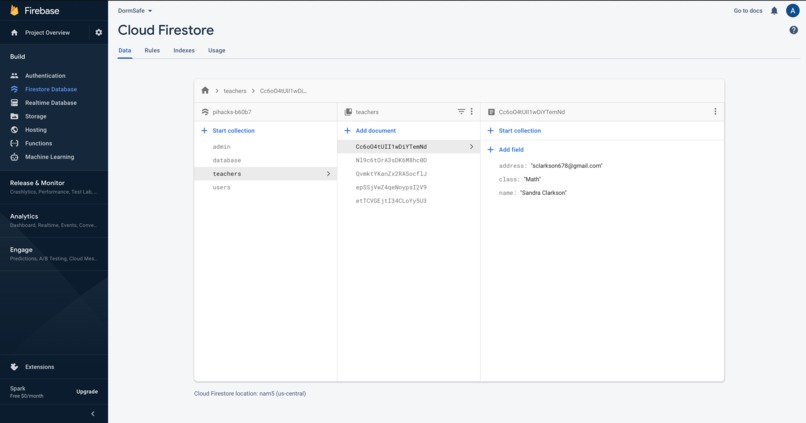Viewport: 806px width, 423px height.
Task: Click the help question mark icon
Action: point(794,30)
